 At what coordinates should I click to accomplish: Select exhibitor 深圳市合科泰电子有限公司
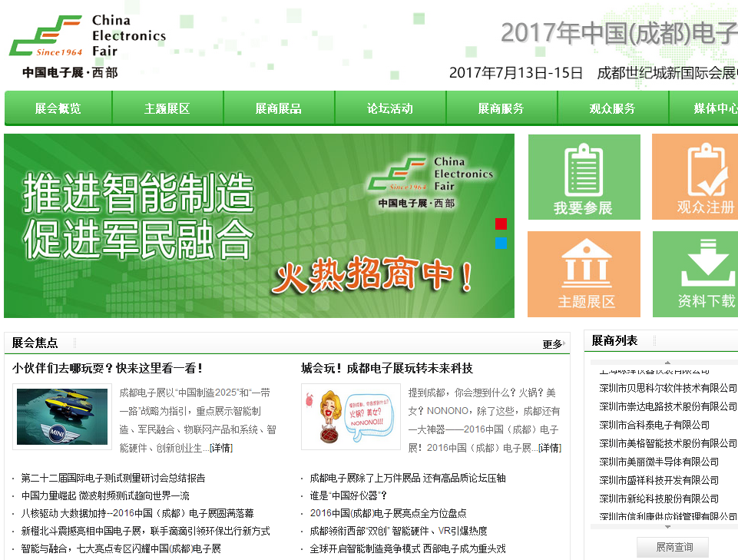(x=654, y=425)
